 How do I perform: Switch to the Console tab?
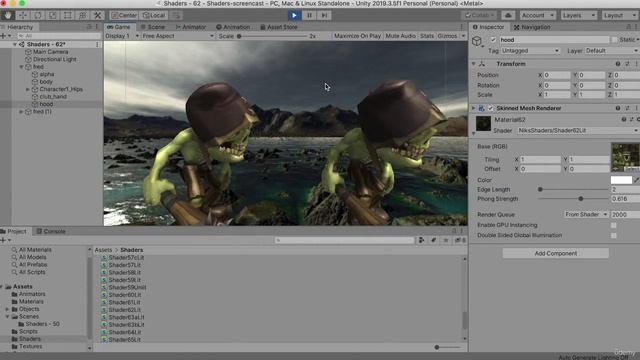51,231
